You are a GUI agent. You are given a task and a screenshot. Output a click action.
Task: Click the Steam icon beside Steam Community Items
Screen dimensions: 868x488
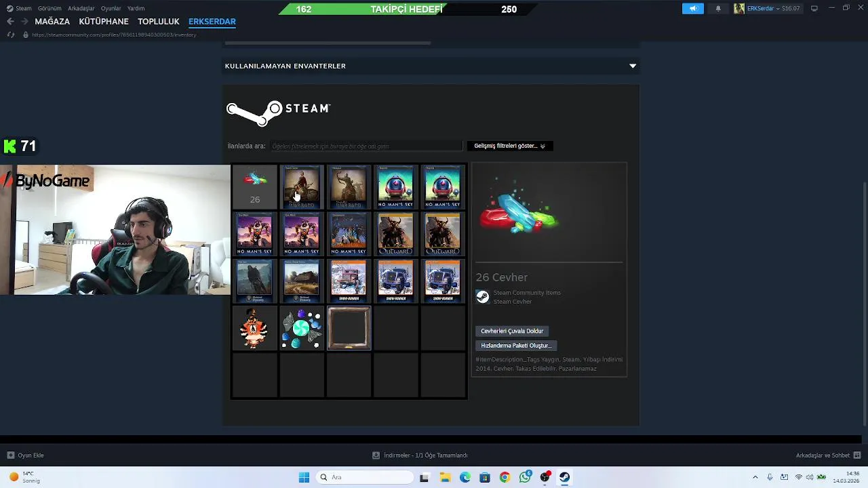482,297
